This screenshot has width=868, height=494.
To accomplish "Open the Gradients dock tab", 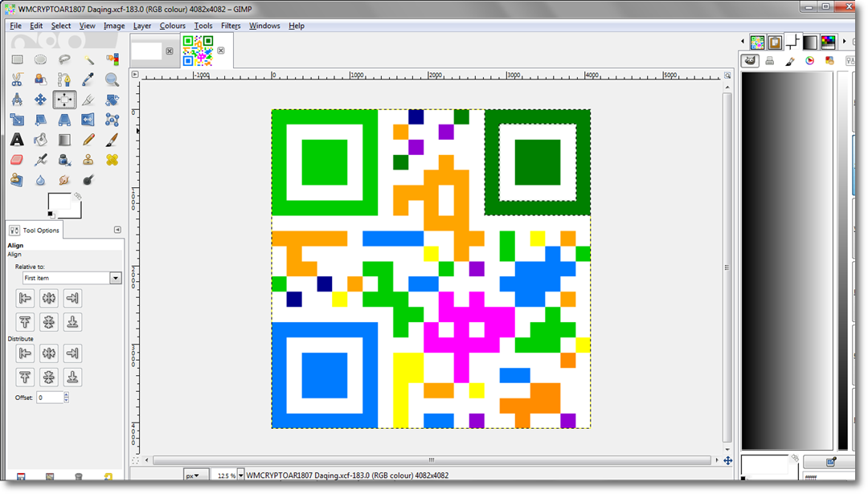I will click(x=810, y=42).
